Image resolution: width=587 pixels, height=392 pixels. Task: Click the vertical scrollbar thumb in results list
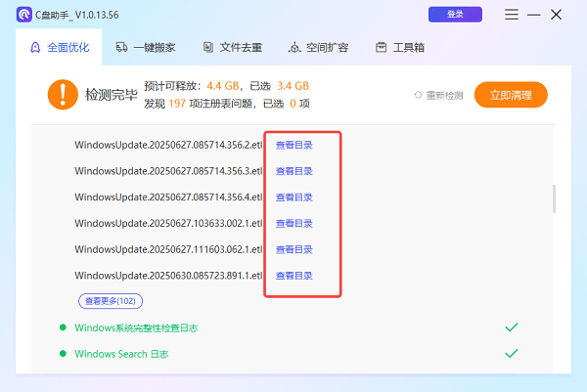pos(554,198)
